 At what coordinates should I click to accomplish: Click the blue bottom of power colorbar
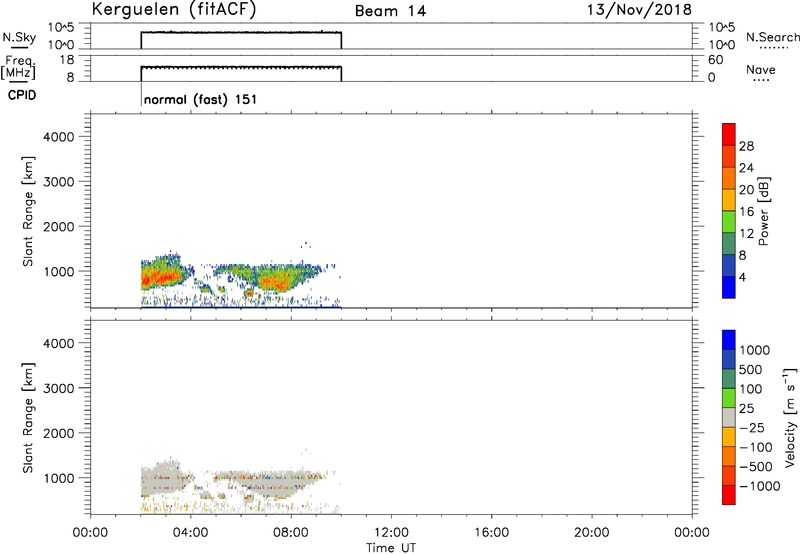pos(729,287)
